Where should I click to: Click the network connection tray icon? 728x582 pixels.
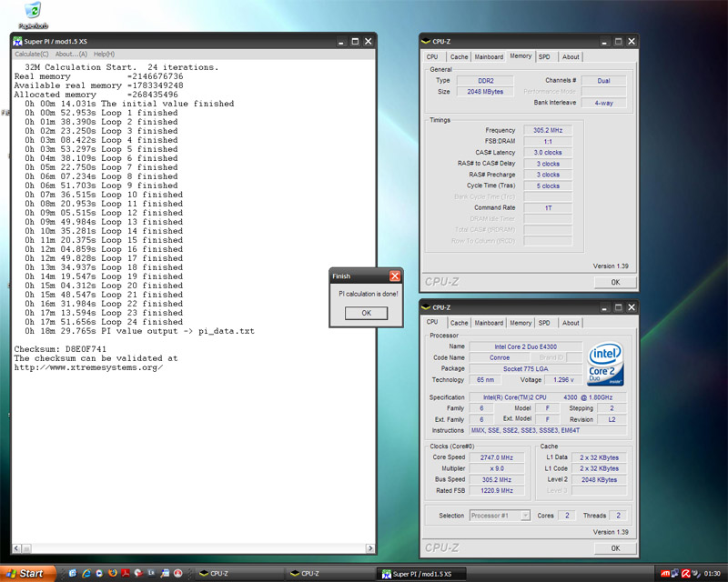(x=674, y=574)
